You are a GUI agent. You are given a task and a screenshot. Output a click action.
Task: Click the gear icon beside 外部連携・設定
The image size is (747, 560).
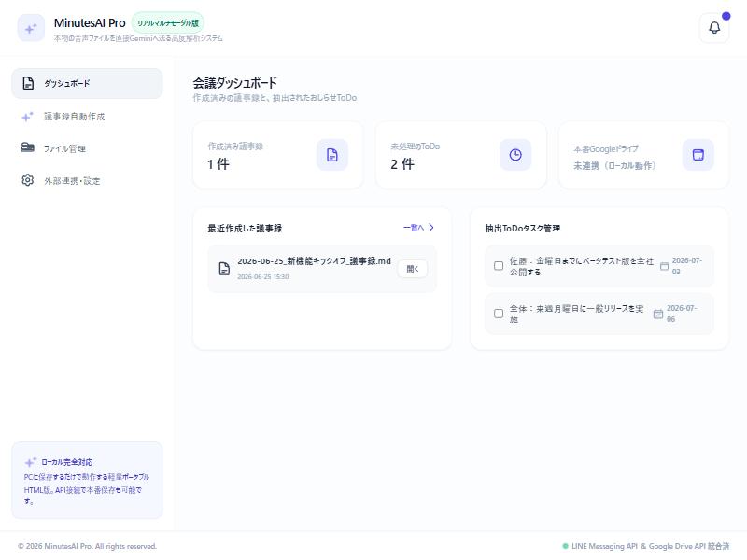coord(28,180)
